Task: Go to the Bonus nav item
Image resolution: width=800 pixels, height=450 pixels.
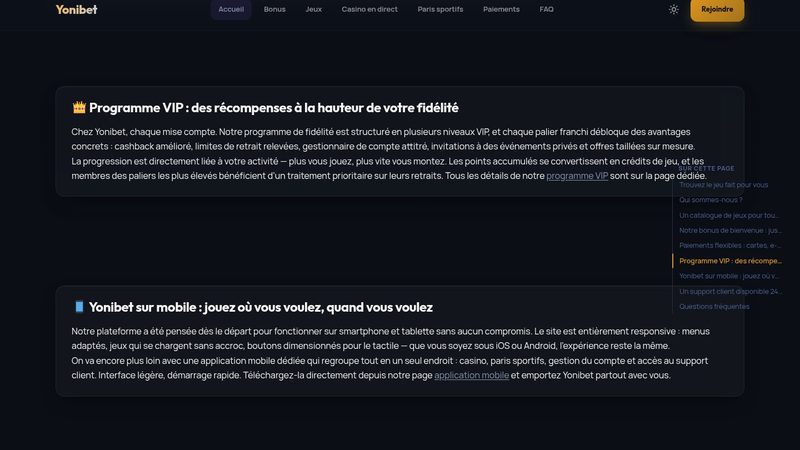Action: click(274, 9)
